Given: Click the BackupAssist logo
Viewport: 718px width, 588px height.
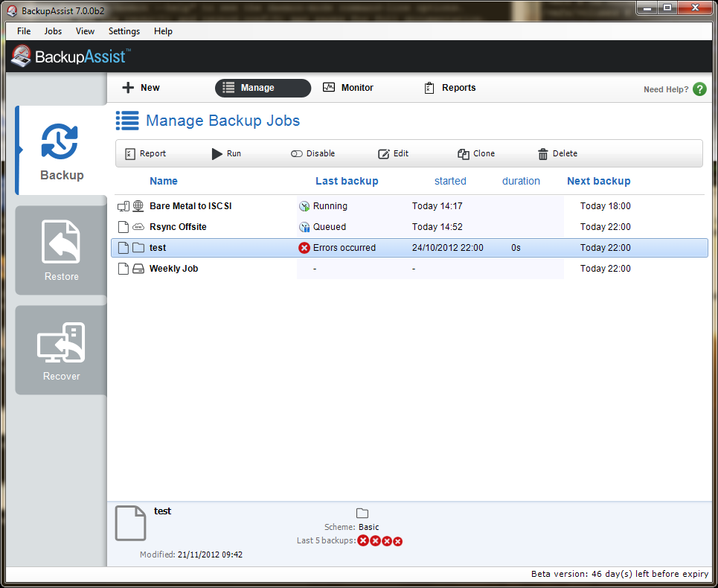Looking at the screenshot, I should pos(71,56).
